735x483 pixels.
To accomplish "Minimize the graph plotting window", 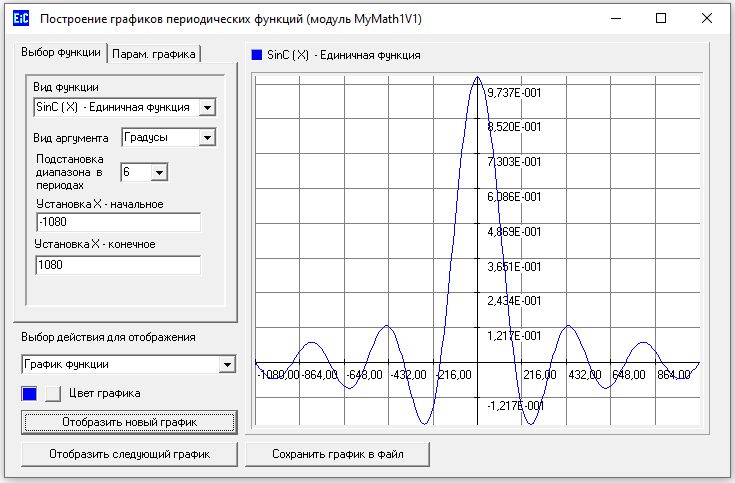I will (614, 18).
